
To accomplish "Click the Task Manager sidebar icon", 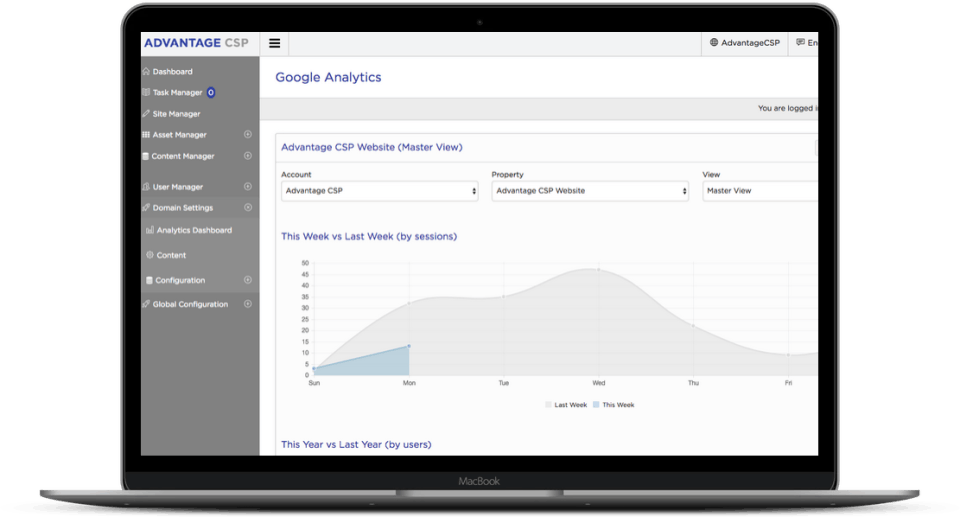I will 146,92.
